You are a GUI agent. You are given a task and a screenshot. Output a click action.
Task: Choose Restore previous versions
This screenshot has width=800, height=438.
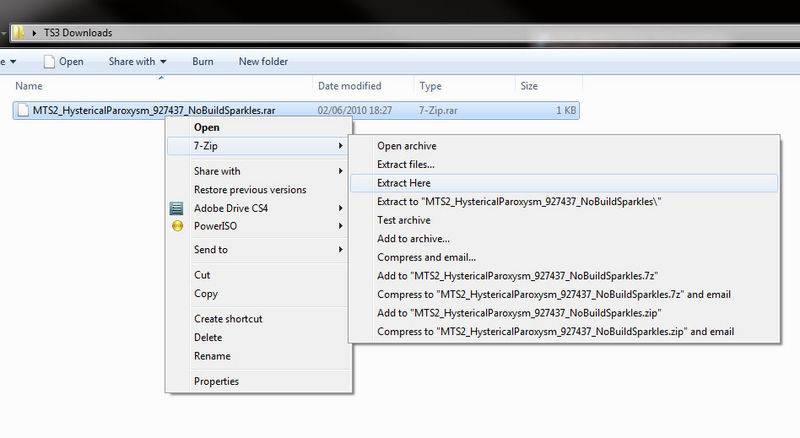(x=250, y=189)
